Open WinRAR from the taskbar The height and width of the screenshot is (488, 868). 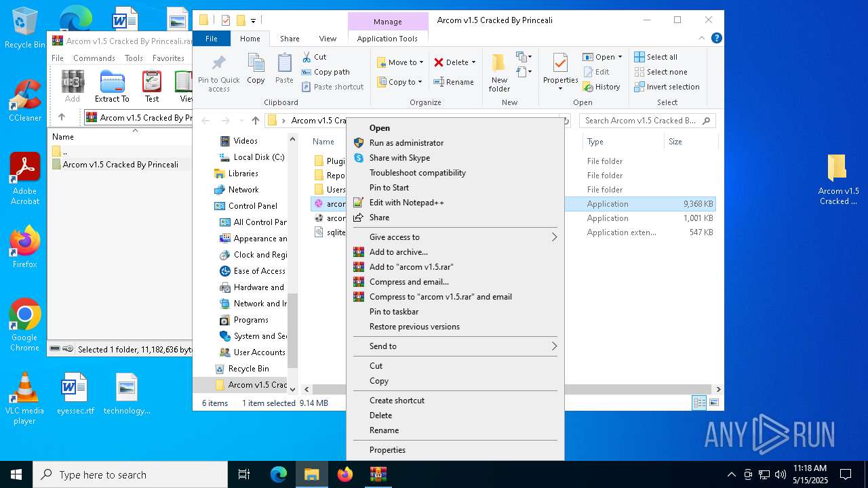coord(378,474)
